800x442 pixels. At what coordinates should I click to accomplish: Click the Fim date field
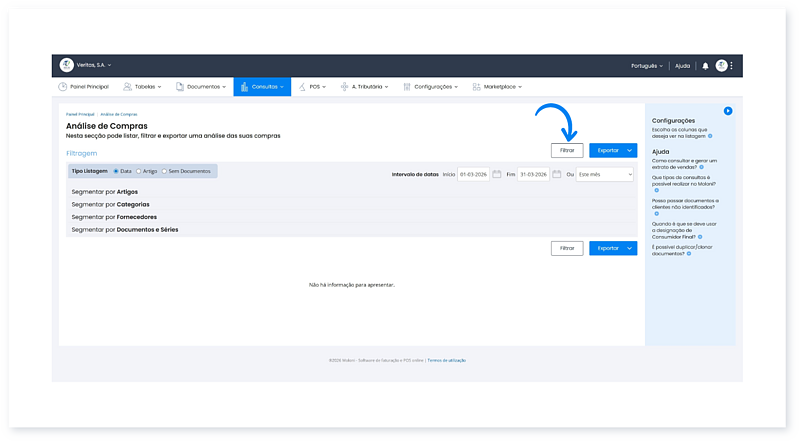533,175
